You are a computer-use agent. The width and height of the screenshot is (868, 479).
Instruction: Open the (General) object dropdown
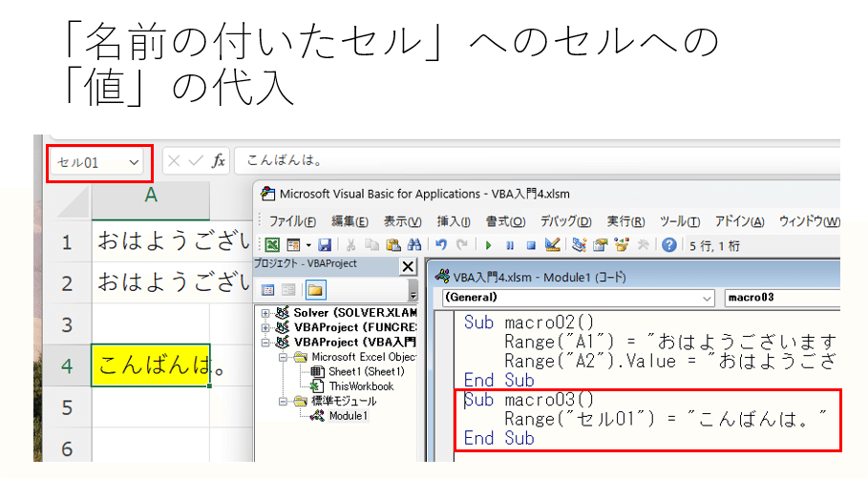click(x=707, y=298)
